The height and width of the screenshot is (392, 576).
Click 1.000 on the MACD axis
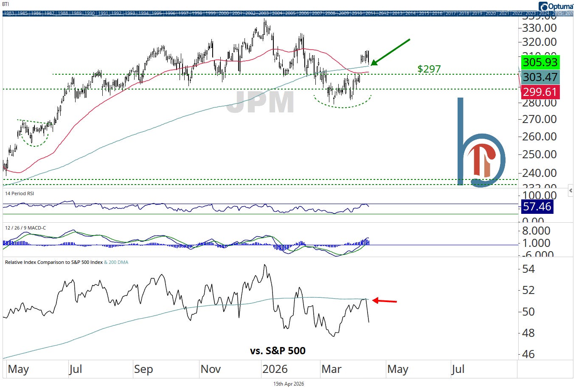point(537,243)
